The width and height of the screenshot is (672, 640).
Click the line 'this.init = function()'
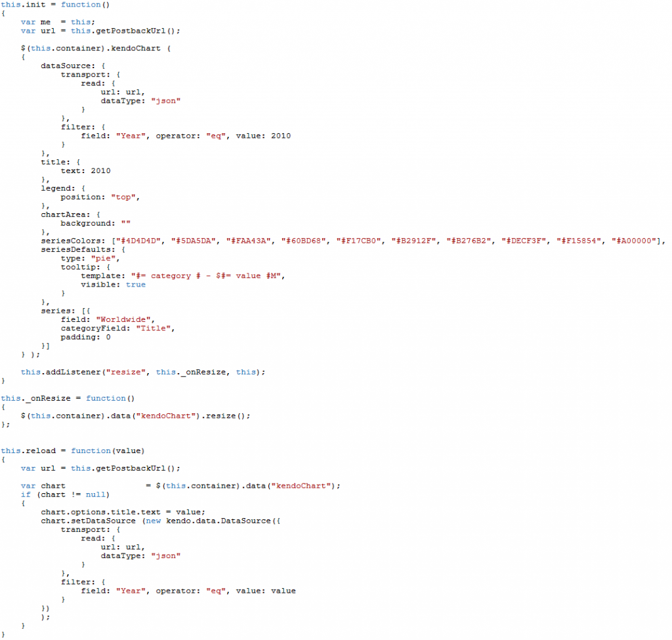click(55, 5)
